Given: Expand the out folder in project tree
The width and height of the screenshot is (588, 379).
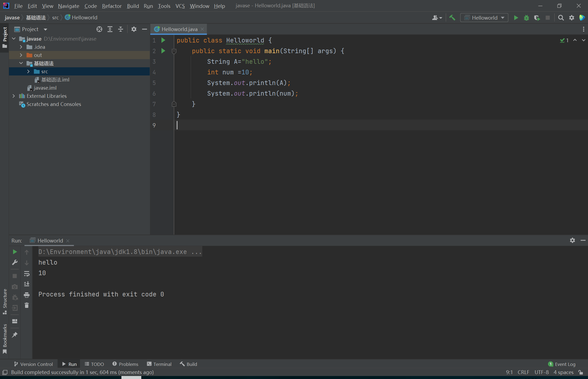Looking at the screenshot, I should coord(21,55).
